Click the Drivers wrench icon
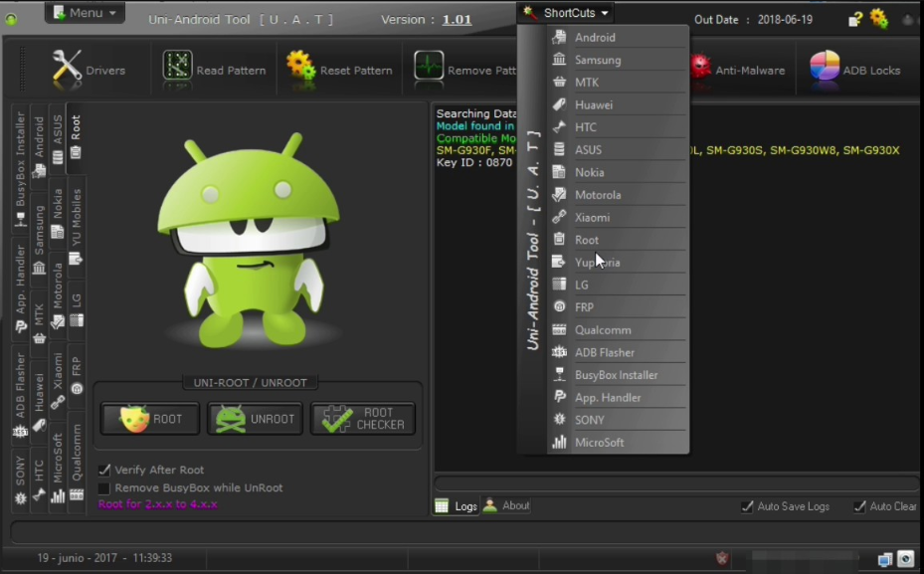This screenshot has width=924, height=574. tap(67, 67)
